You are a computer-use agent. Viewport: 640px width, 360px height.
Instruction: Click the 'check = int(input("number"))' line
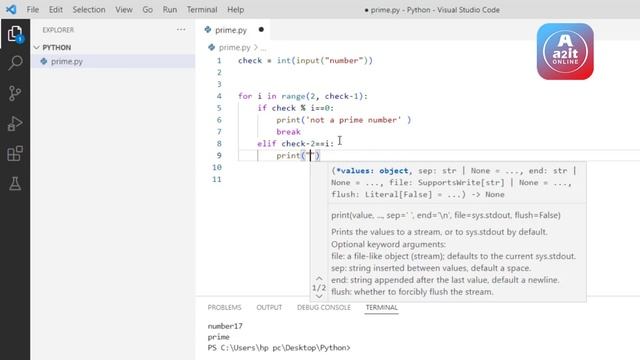click(305, 60)
